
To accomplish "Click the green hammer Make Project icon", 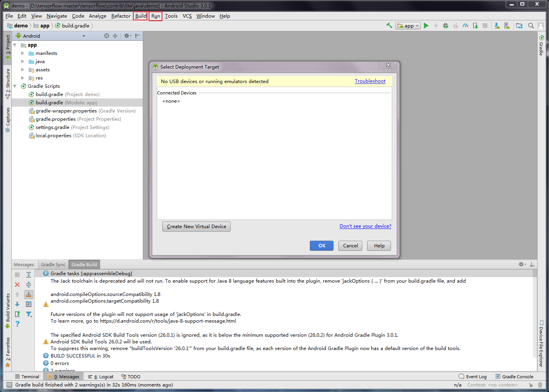I will [x=389, y=25].
